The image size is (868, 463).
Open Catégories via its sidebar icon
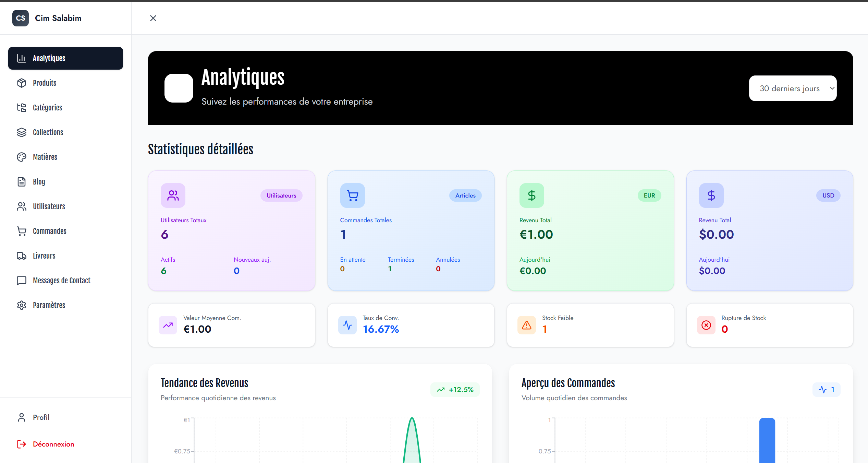coord(22,107)
